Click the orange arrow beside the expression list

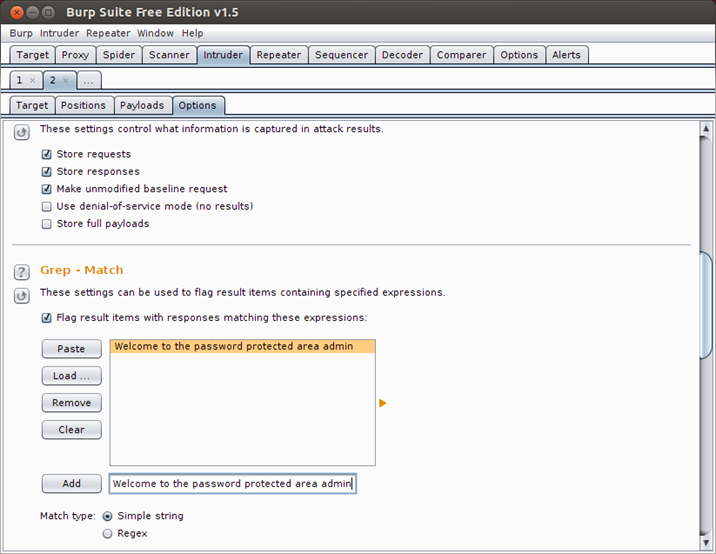[x=382, y=403]
